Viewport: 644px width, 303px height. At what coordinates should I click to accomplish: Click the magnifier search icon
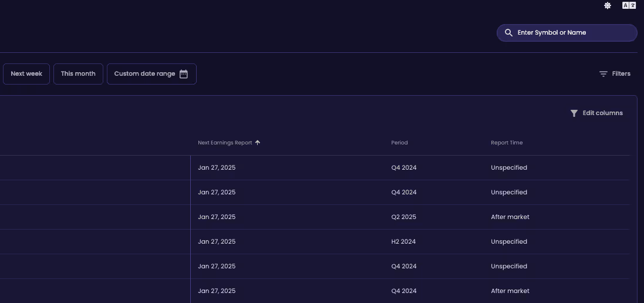pyautogui.click(x=508, y=33)
